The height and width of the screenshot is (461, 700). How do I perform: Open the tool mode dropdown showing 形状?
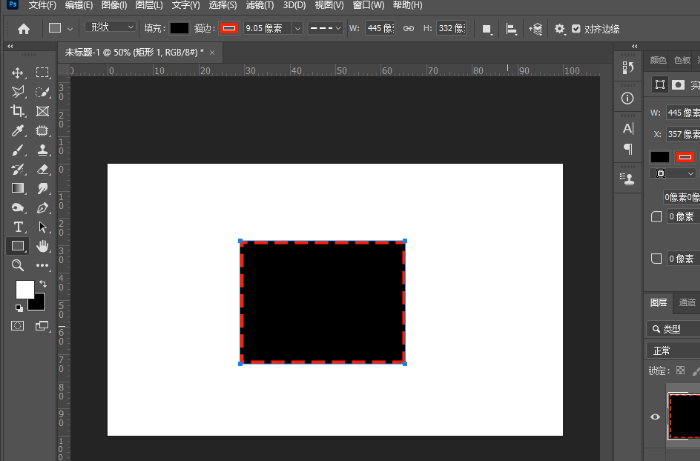pyautogui.click(x=110, y=27)
